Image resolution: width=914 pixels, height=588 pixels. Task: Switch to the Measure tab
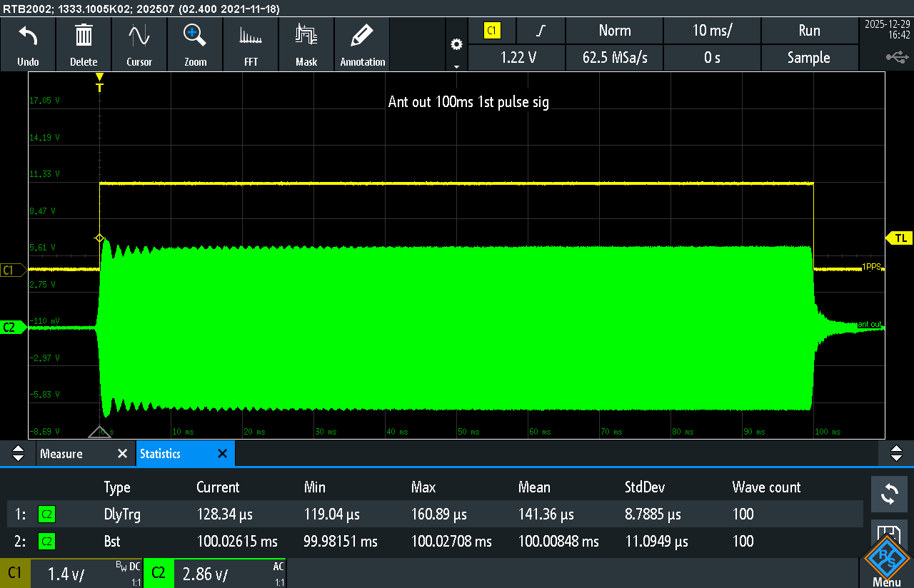point(61,454)
